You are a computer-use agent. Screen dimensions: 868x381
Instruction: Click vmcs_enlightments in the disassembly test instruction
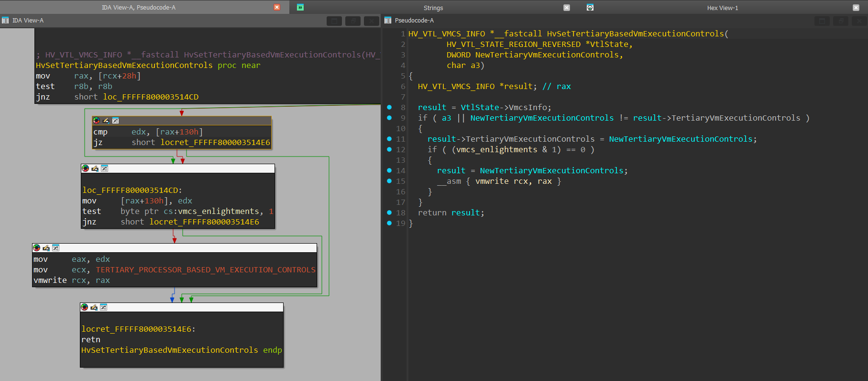coord(218,212)
